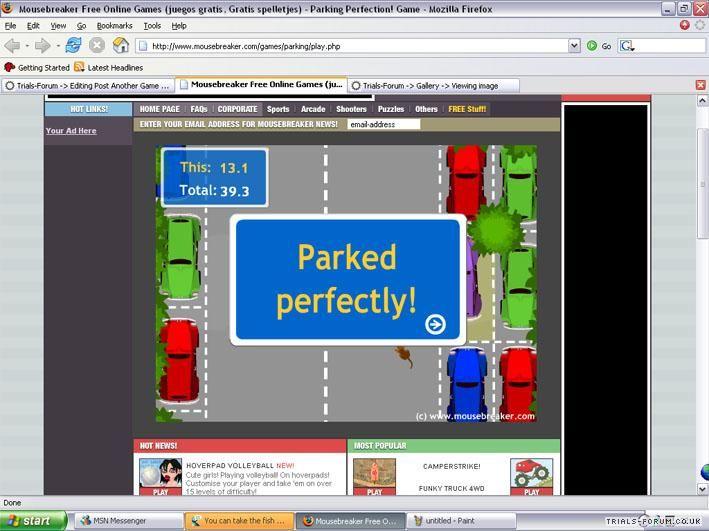Viewport: 709px width, 531px height.
Task: Open the Shooters games category
Action: [x=351, y=109]
